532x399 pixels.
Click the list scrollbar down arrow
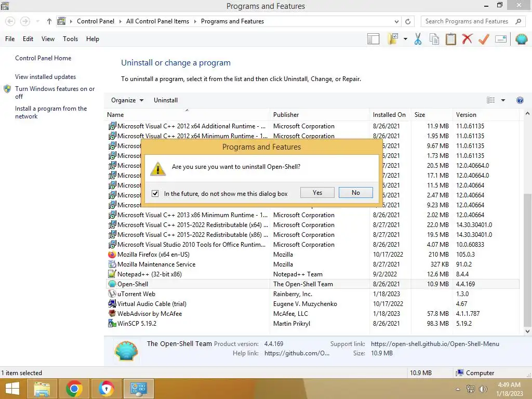coord(527,331)
